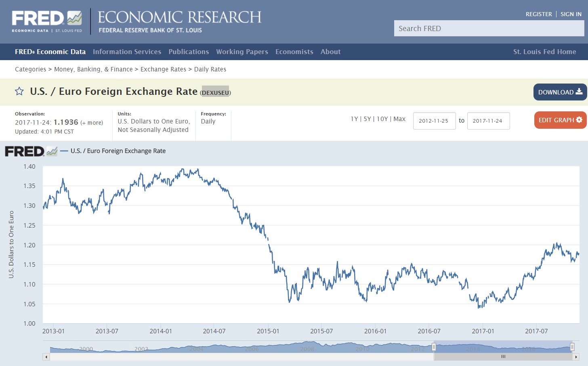Click the favorite star beside the series title

[19, 92]
